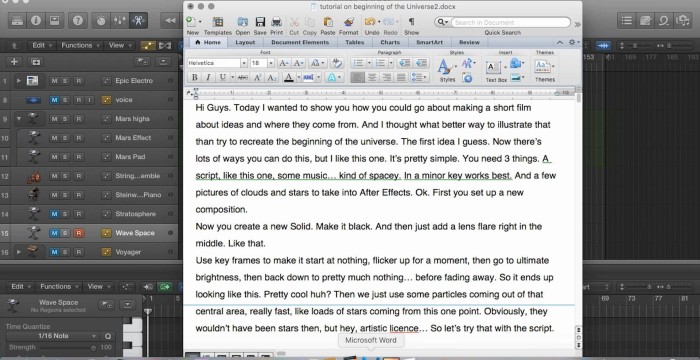Toggle record enable on Wave Space track

click(x=79, y=233)
